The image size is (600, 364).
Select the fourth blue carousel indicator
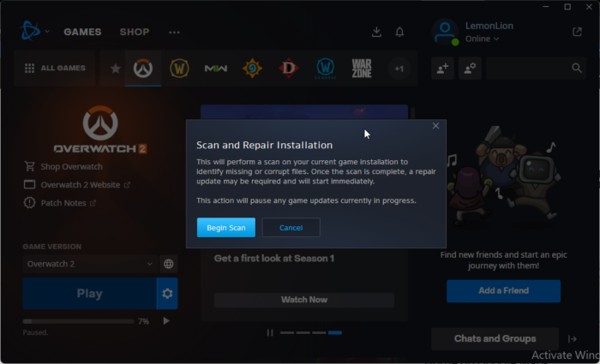coord(335,332)
